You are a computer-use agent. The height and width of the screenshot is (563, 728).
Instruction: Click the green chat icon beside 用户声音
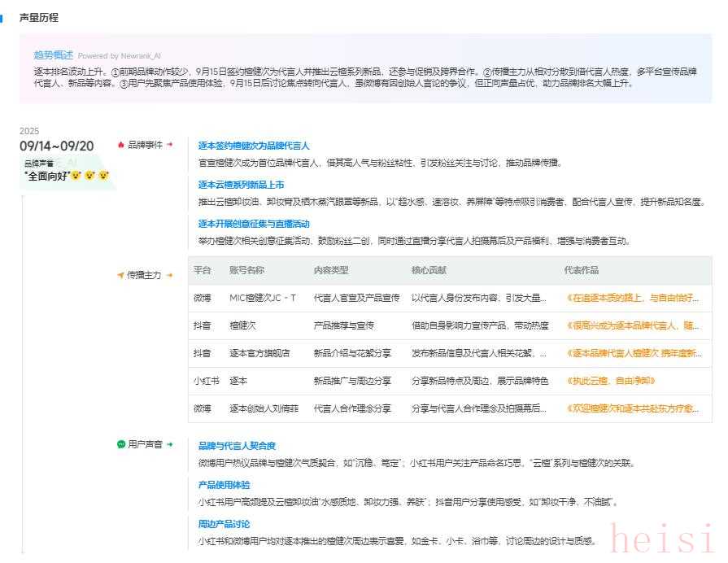pyautogui.click(x=121, y=444)
